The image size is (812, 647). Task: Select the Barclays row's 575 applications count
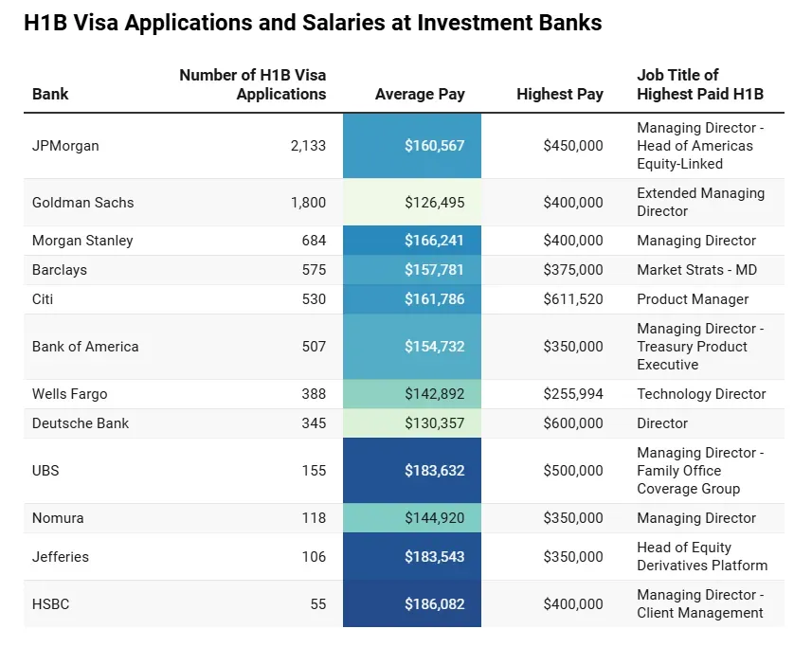click(312, 270)
